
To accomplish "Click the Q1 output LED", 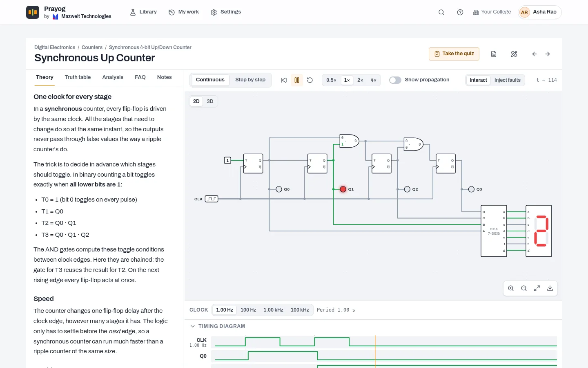I will [343, 189].
